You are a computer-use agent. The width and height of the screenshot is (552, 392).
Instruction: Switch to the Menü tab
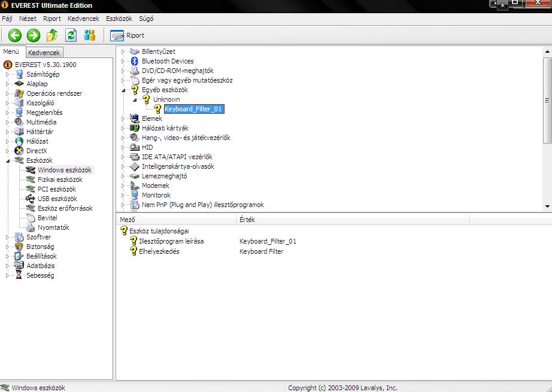pos(11,51)
